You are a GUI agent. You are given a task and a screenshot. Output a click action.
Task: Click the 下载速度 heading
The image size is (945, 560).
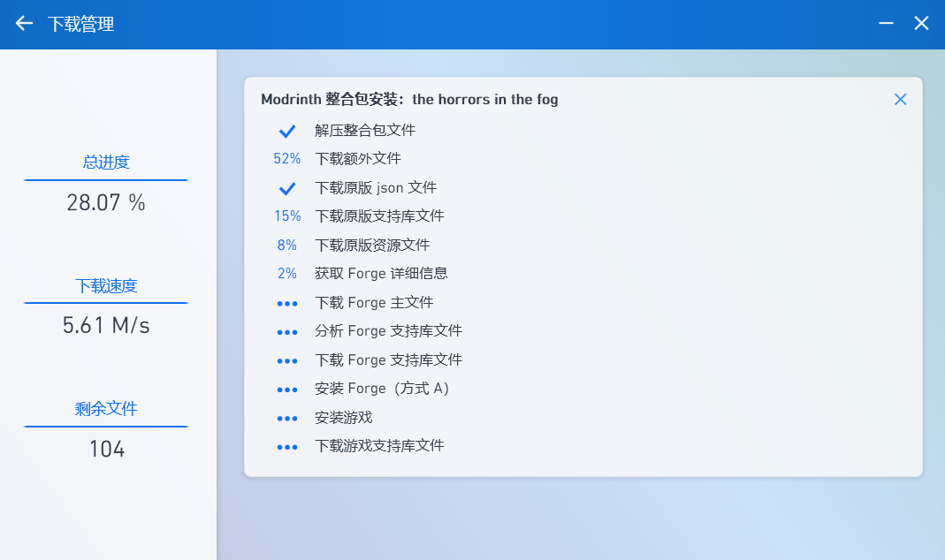pyautogui.click(x=106, y=285)
